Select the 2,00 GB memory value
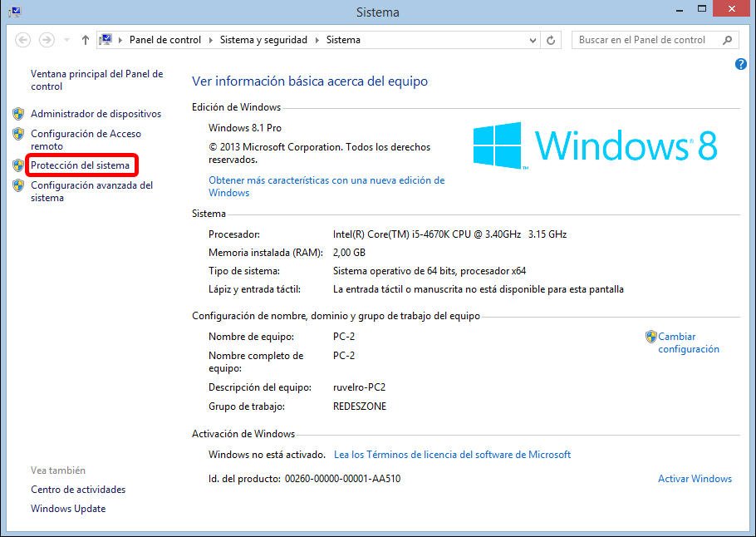 (349, 253)
